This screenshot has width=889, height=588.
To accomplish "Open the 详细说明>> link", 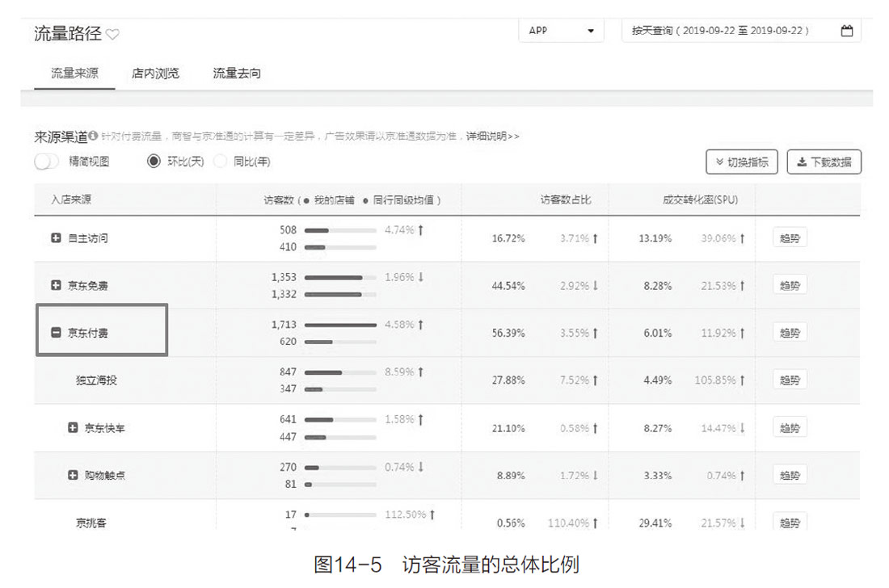I will point(492,136).
